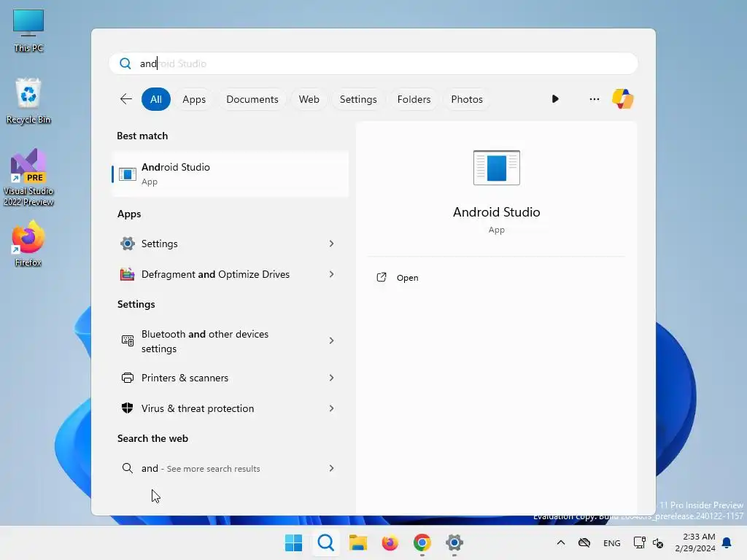Viewport: 747px width, 560px height.
Task: Open Google Chrome from the taskbar
Action: pyautogui.click(x=422, y=542)
